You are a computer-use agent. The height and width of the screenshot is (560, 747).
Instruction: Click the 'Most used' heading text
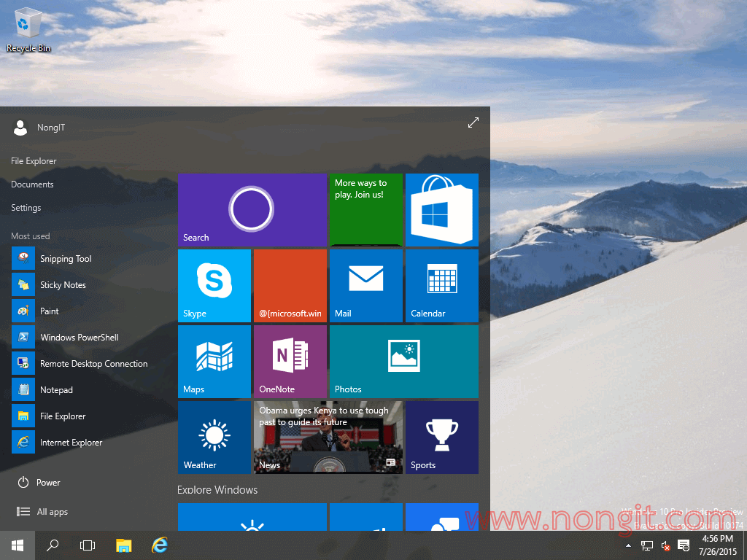[31, 236]
